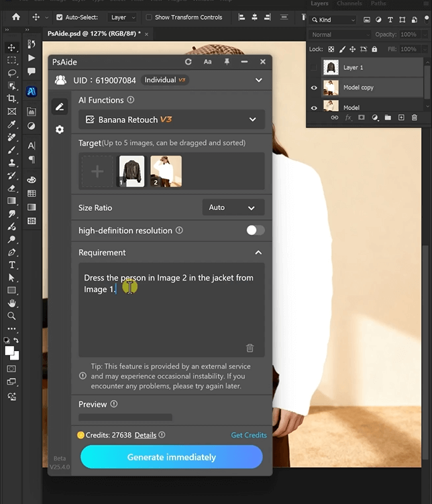The height and width of the screenshot is (504, 432).
Task: Hide the Model layer
Action: [314, 107]
